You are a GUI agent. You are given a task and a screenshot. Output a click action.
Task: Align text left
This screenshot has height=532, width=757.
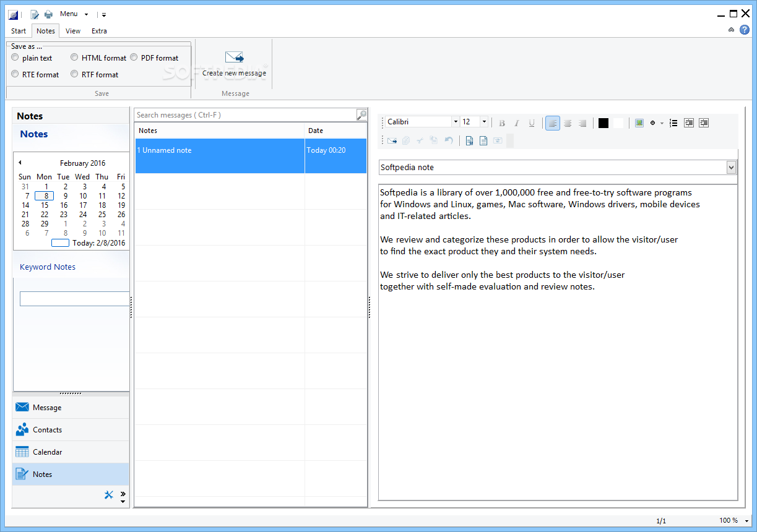click(x=553, y=123)
